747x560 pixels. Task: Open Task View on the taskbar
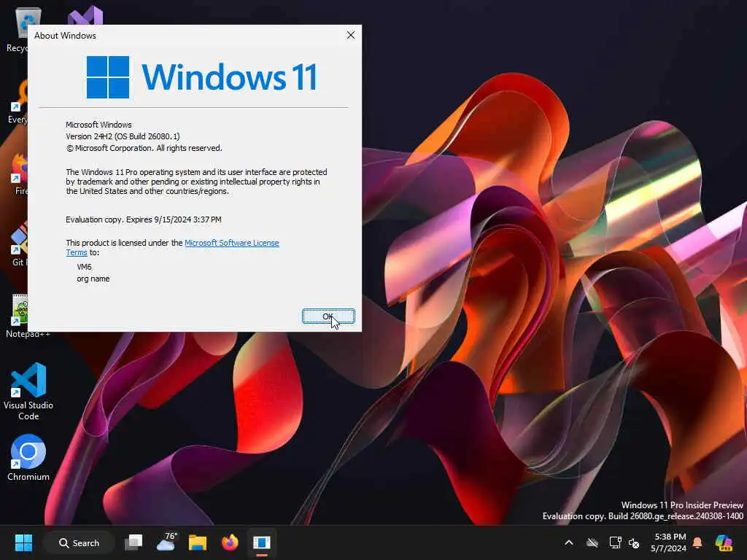[x=133, y=542]
